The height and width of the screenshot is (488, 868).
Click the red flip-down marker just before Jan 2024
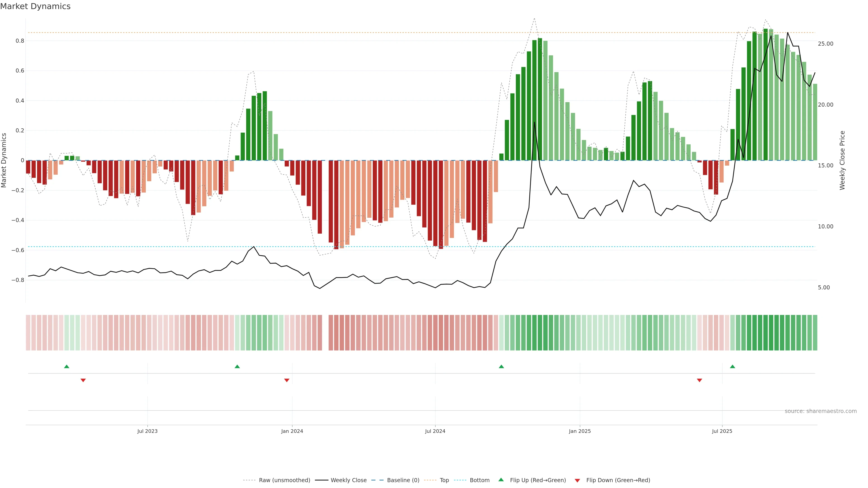287,380
